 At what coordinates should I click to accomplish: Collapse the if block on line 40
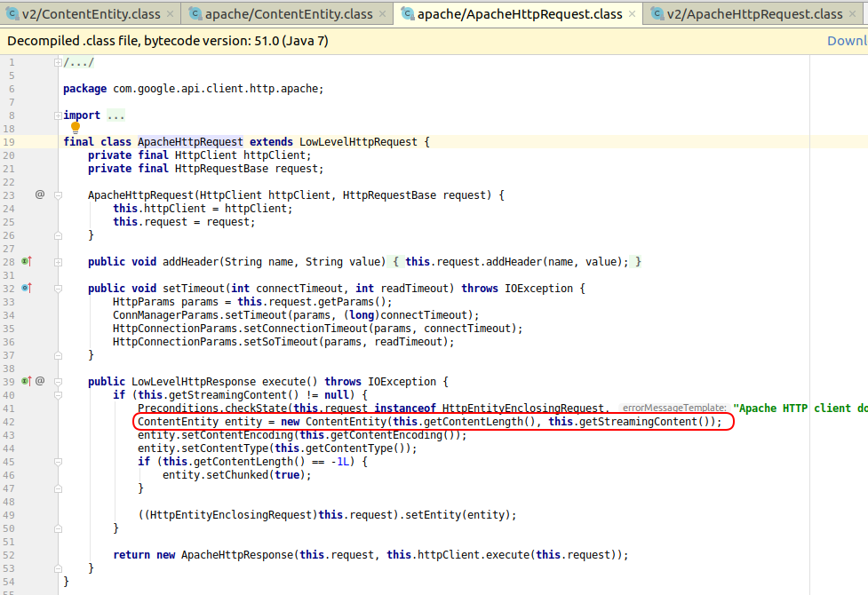(58, 395)
